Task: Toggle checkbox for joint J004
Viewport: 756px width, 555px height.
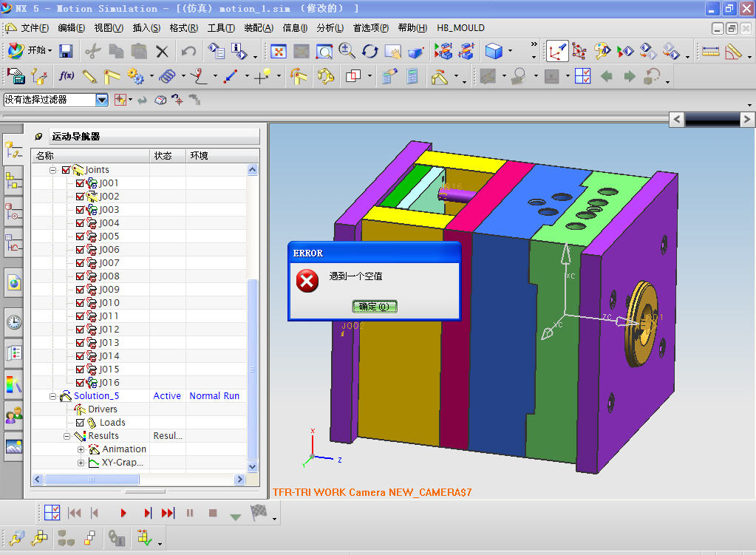Action: [80, 223]
